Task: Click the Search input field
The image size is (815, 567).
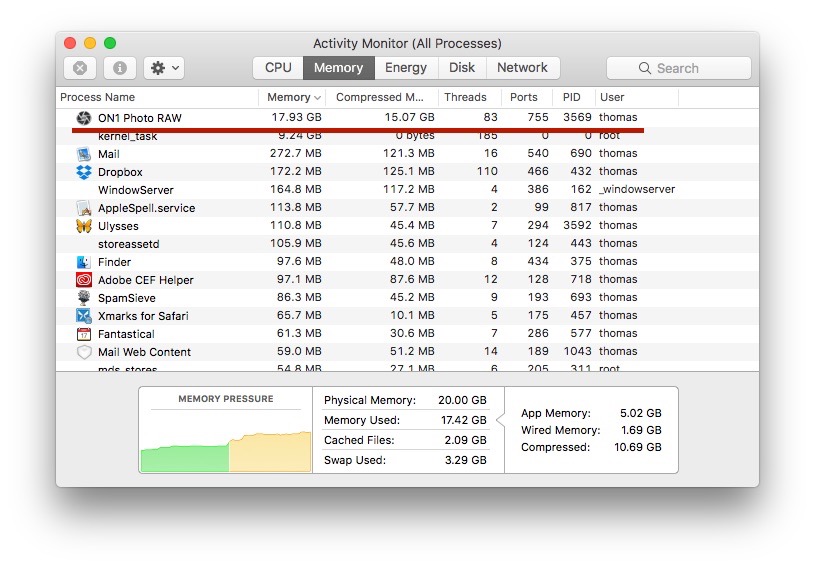Action: pyautogui.click(x=679, y=68)
